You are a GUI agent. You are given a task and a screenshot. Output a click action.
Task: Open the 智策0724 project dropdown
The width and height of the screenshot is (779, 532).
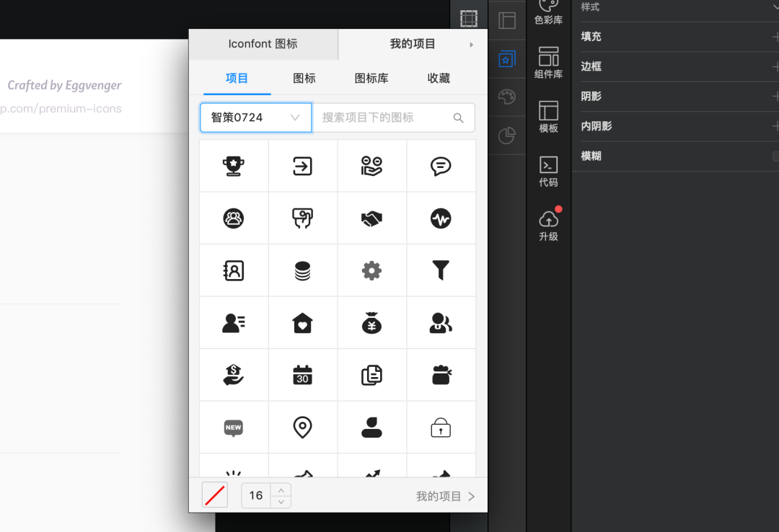255,118
